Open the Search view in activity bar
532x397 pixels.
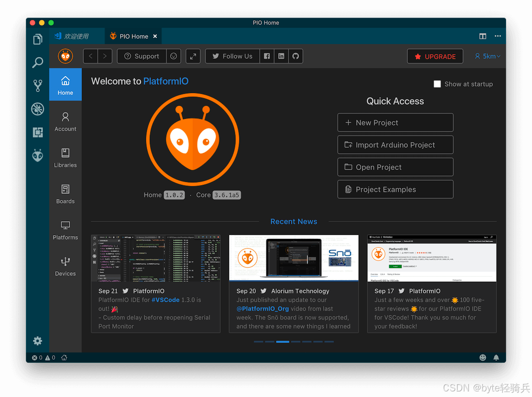coord(38,63)
